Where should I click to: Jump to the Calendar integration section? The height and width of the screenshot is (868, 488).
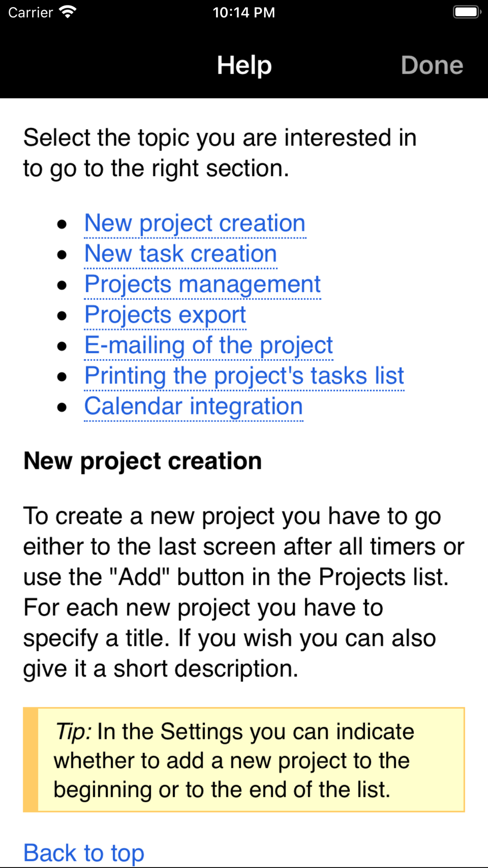tap(193, 407)
